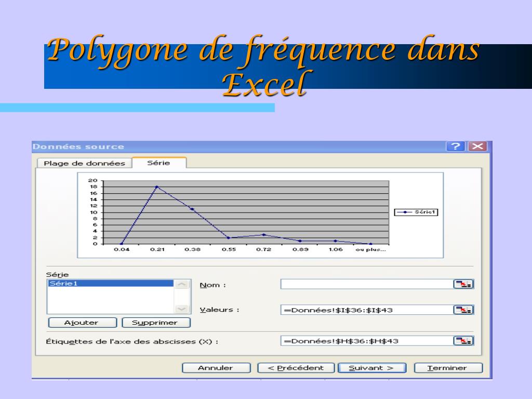Switch to the Plage de données tab

click(84, 163)
